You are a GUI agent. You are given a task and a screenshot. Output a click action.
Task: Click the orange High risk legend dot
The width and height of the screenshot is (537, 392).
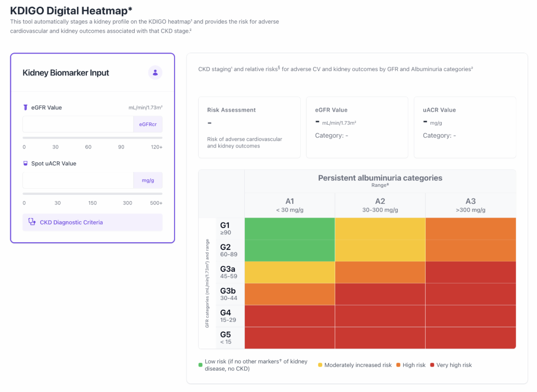coord(398,365)
